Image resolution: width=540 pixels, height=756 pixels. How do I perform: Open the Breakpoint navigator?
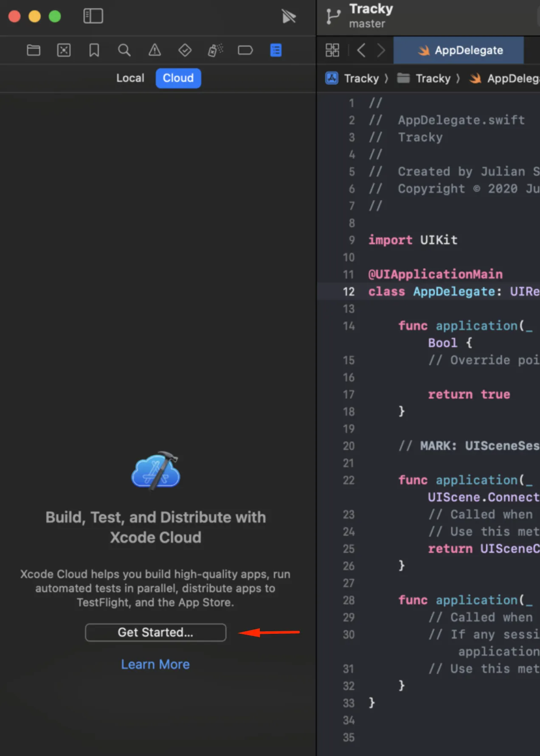(245, 50)
